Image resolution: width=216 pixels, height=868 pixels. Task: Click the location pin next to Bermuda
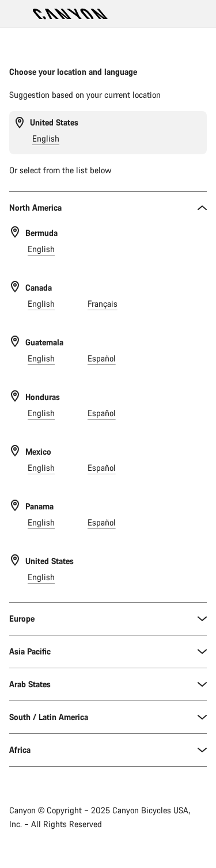tap(15, 232)
